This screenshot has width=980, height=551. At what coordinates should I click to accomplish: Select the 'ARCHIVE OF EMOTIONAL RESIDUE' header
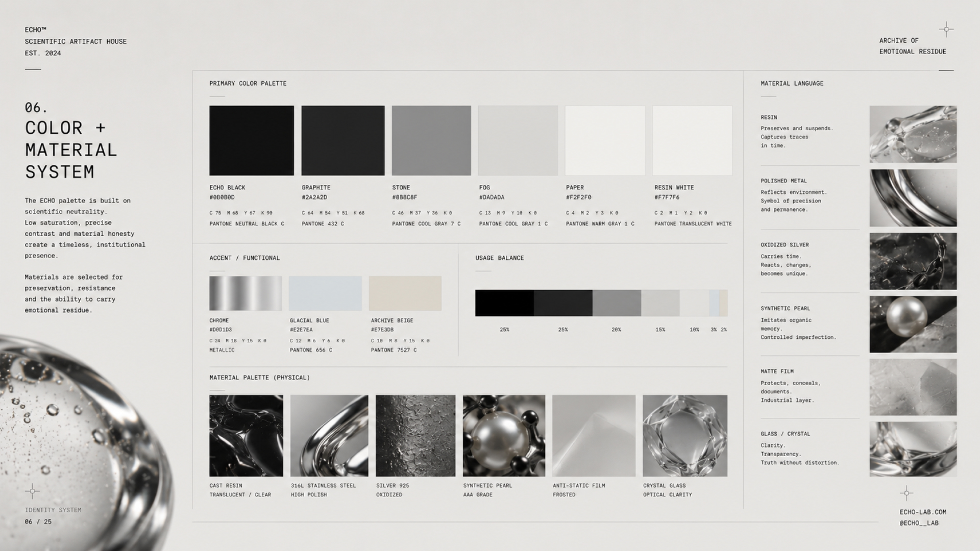point(913,46)
